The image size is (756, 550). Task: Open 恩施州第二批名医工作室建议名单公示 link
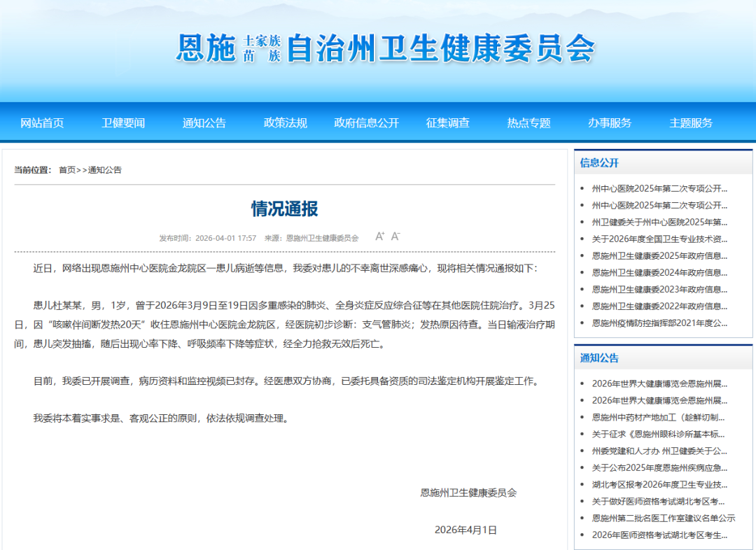click(x=663, y=519)
